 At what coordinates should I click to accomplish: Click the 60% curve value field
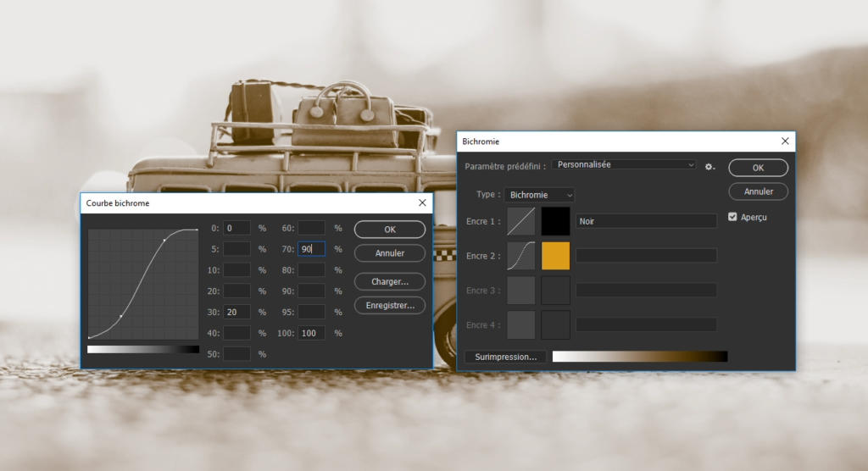pos(312,228)
